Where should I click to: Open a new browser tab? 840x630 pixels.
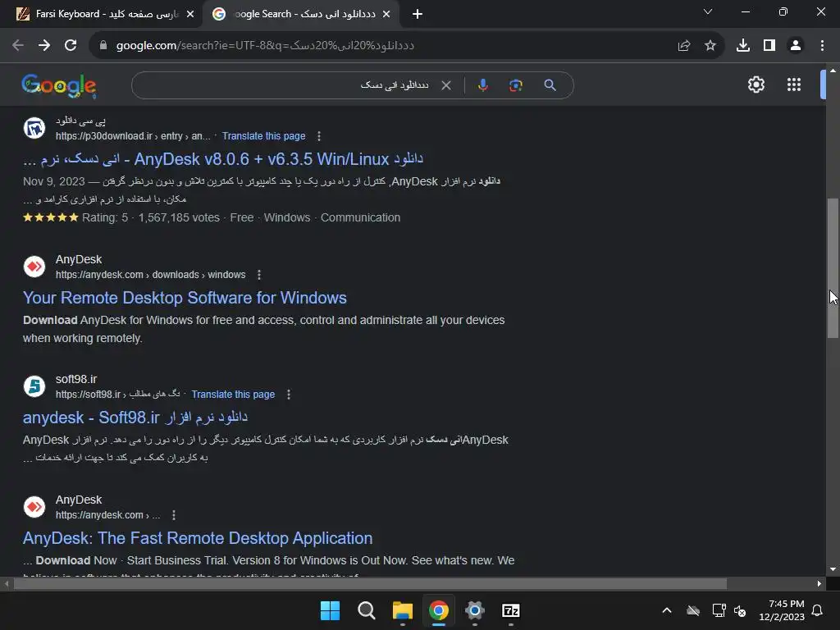pos(418,14)
